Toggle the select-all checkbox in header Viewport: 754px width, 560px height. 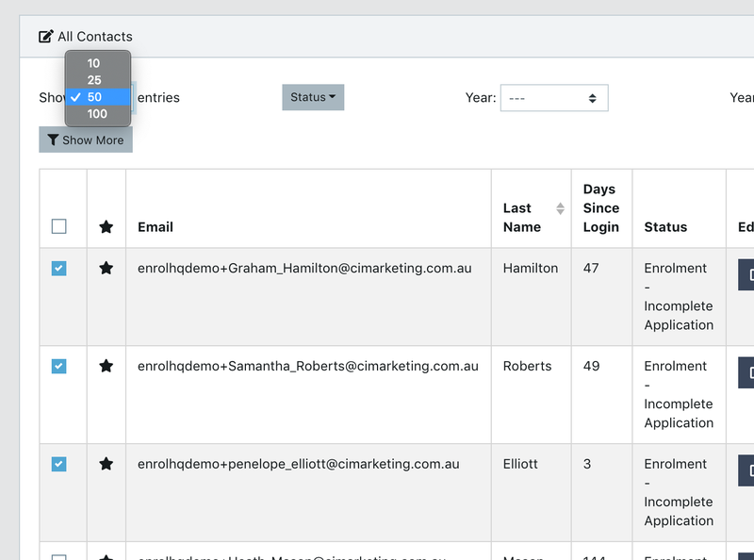[59, 226]
